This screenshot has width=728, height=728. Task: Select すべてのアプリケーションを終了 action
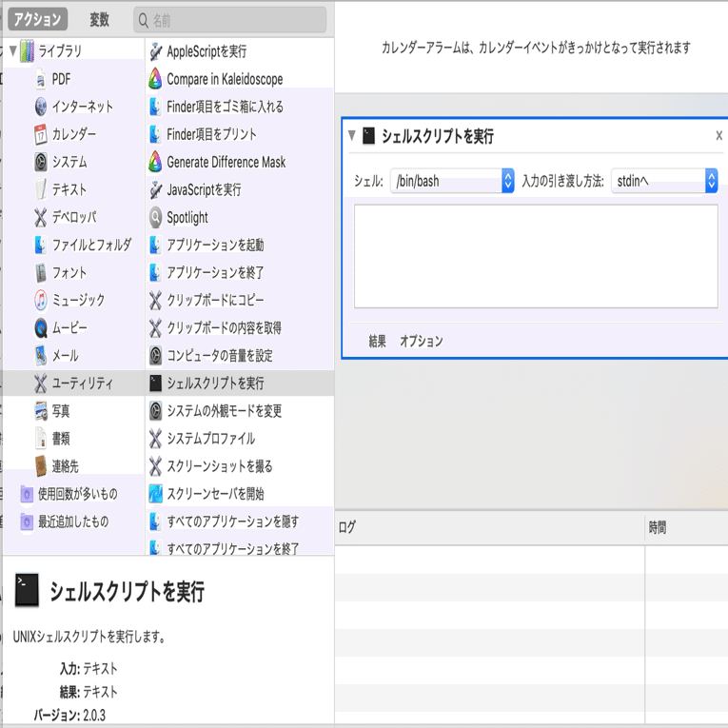tap(240, 548)
